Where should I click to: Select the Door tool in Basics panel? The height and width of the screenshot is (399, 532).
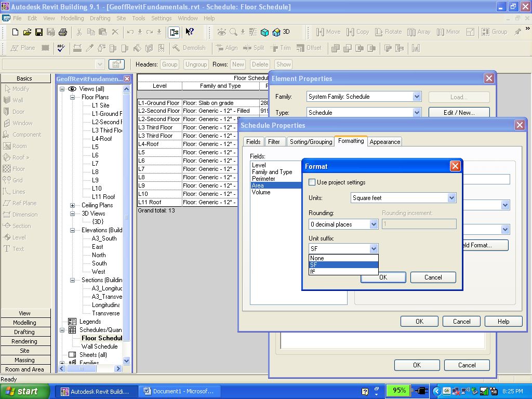click(14, 112)
